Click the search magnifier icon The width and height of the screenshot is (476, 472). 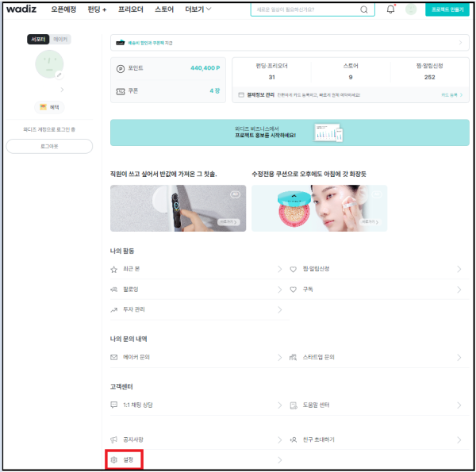click(x=363, y=10)
